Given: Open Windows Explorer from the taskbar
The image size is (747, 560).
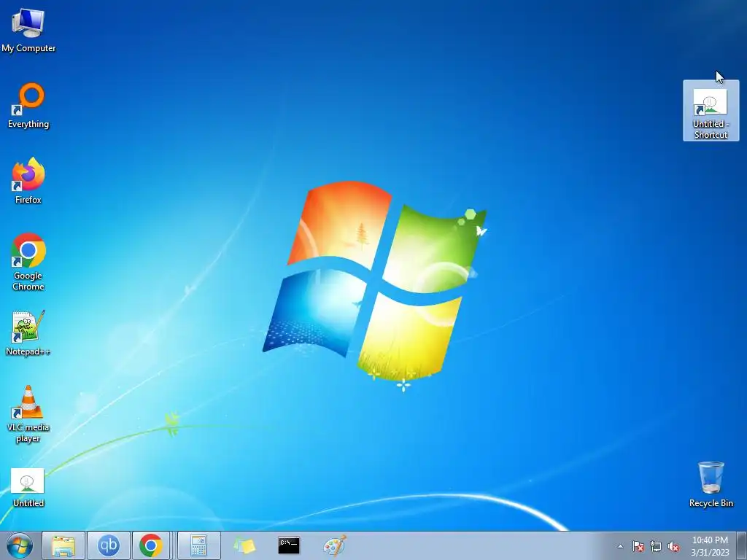Looking at the screenshot, I should click(x=63, y=545).
